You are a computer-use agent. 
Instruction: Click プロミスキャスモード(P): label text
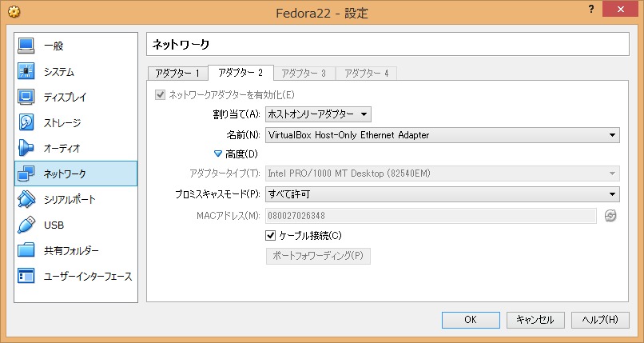pos(217,194)
